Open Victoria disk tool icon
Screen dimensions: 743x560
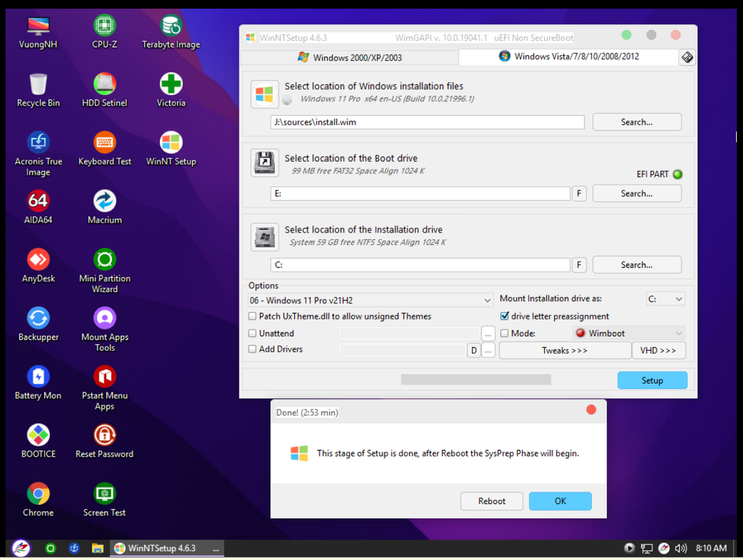click(x=171, y=90)
